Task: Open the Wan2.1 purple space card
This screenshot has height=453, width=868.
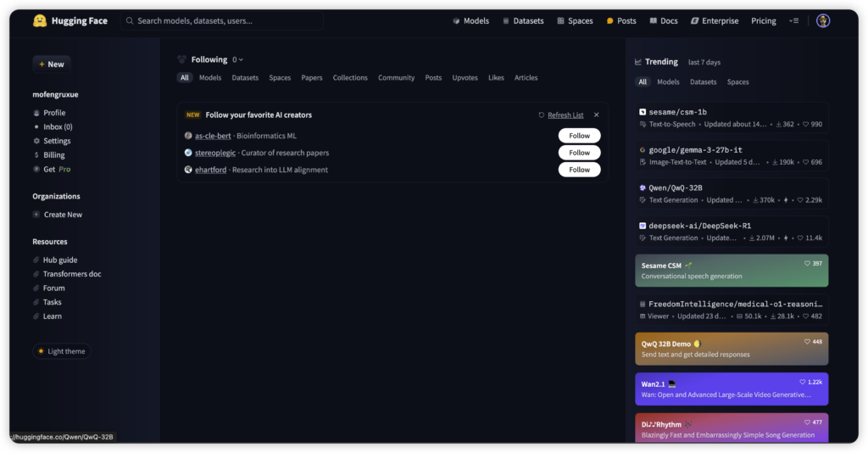Action: [732, 389]
